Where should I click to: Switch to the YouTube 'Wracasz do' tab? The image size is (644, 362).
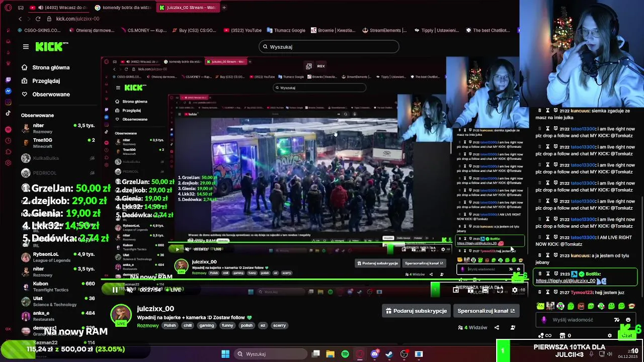(x=58, y=8)
